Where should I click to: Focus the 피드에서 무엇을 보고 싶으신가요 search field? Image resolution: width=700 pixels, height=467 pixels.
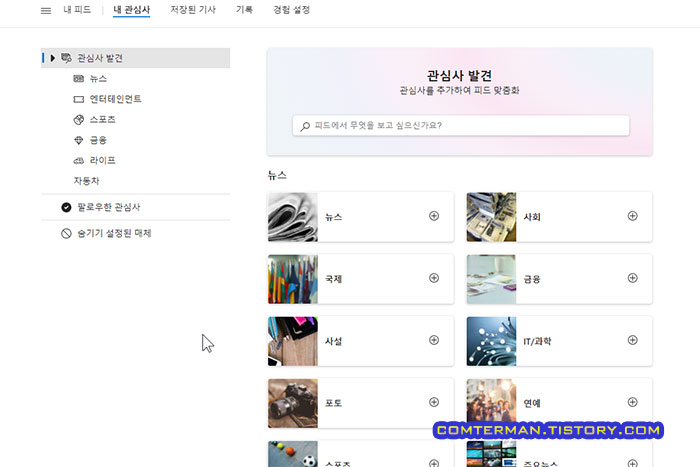(461, 125)
